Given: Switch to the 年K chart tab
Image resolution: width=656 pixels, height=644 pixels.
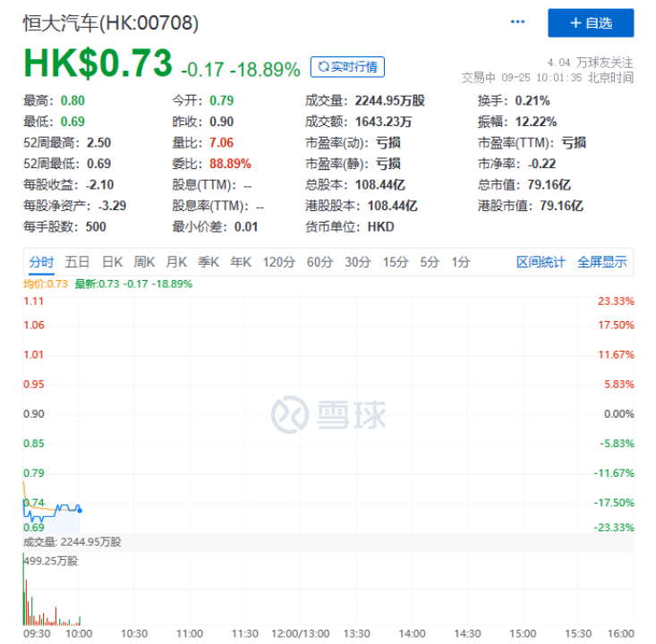Looking at the screenshot, I should [x=241, y=262].
